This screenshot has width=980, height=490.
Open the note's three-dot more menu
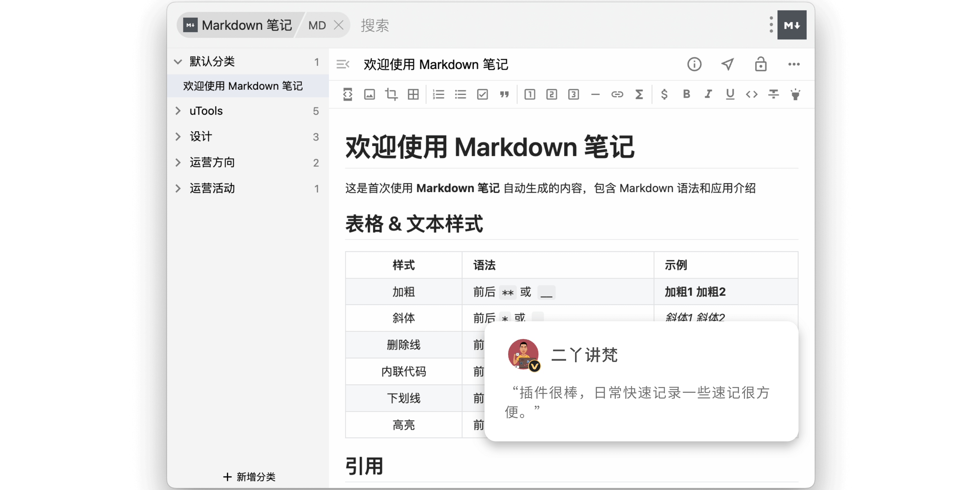(794, 64)
